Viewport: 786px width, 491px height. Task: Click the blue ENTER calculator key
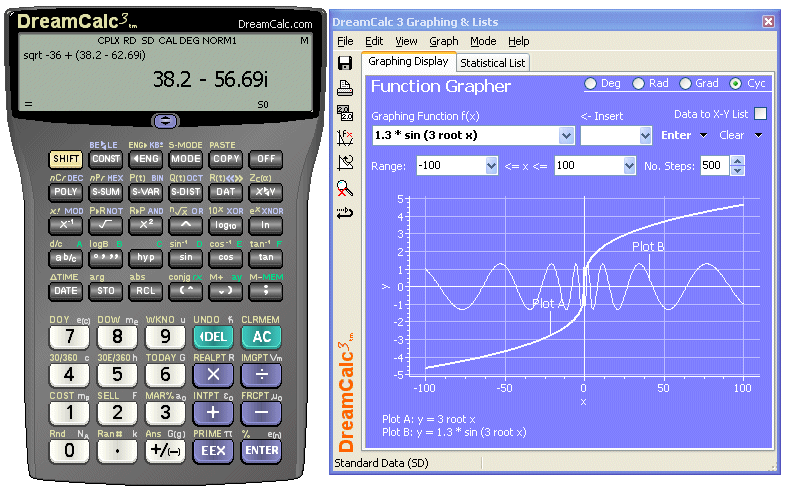click(261, 450)
